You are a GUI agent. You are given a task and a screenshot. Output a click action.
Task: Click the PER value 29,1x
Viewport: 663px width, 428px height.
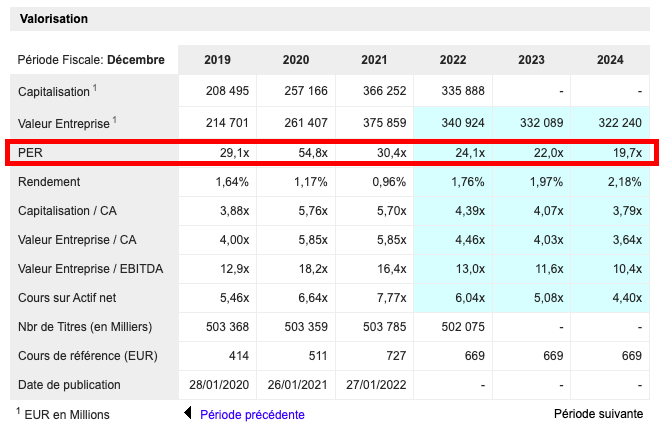click(x=234, y=153)
